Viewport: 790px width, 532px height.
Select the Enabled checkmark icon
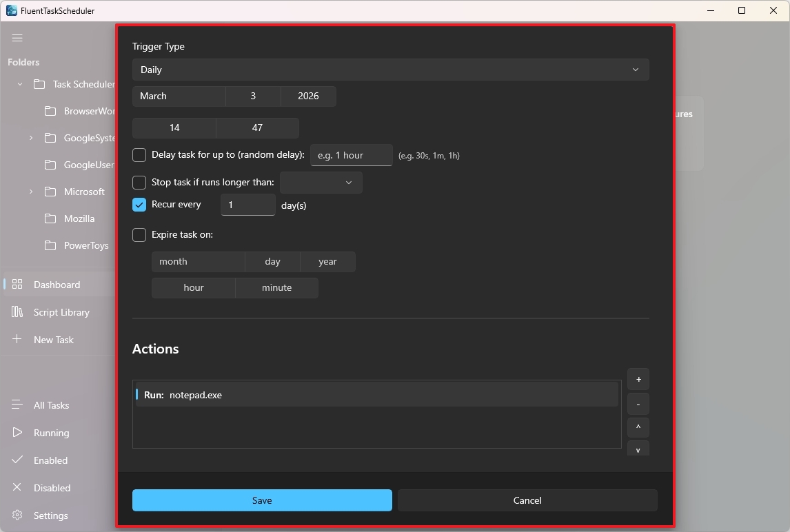click(17, 460)
